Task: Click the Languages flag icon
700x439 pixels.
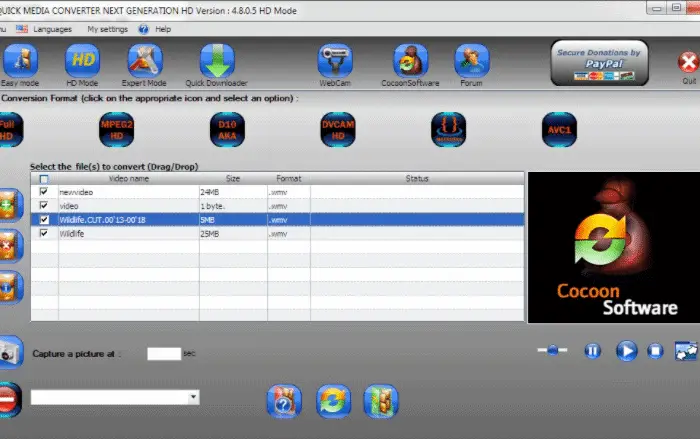Action: tap(21, 29)
